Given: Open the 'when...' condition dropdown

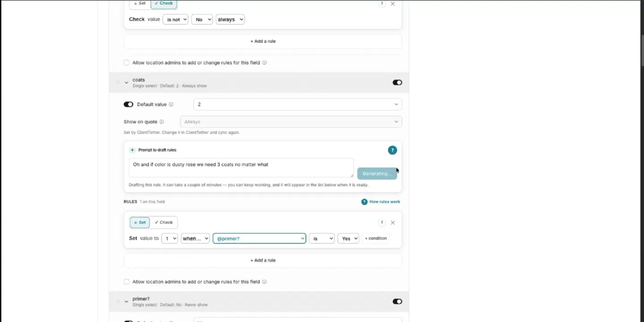Looking at the screenshot, I should 195,238.
